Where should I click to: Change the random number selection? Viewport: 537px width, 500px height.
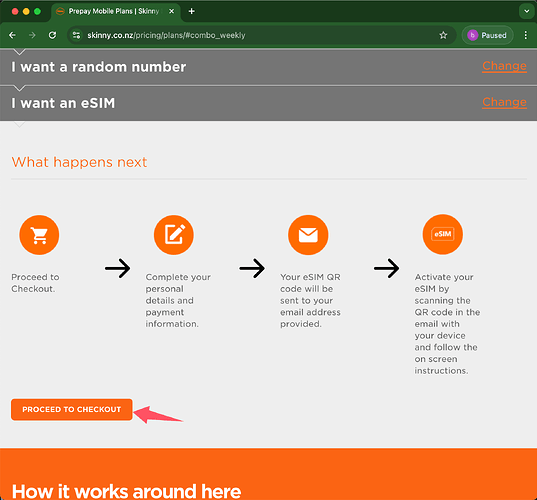[504, 66]
